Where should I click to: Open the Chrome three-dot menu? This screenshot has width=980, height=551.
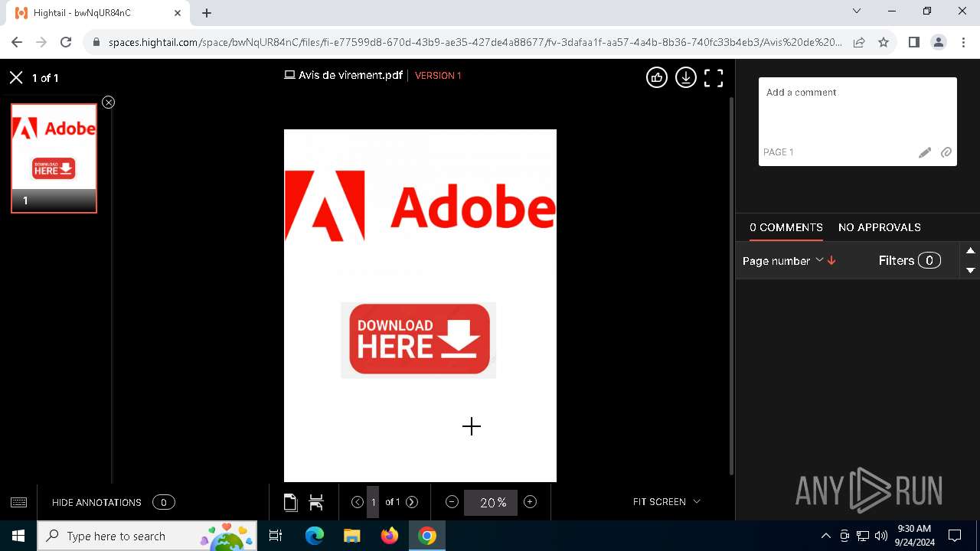pos(963,43)
